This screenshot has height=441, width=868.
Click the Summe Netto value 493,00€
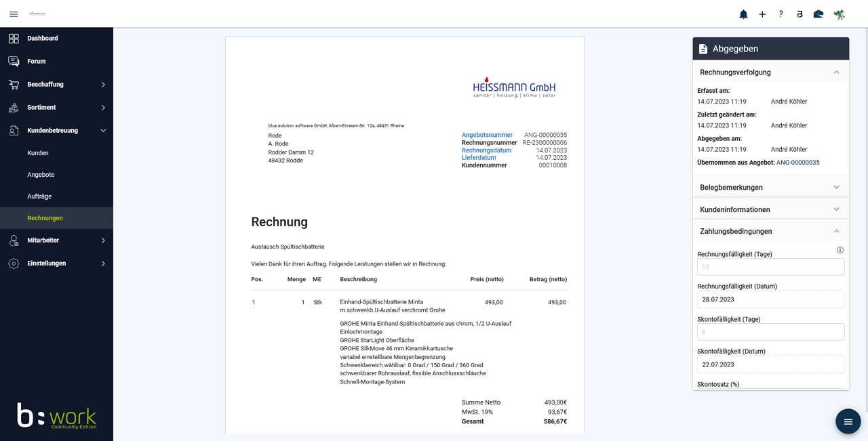(555, 402)
